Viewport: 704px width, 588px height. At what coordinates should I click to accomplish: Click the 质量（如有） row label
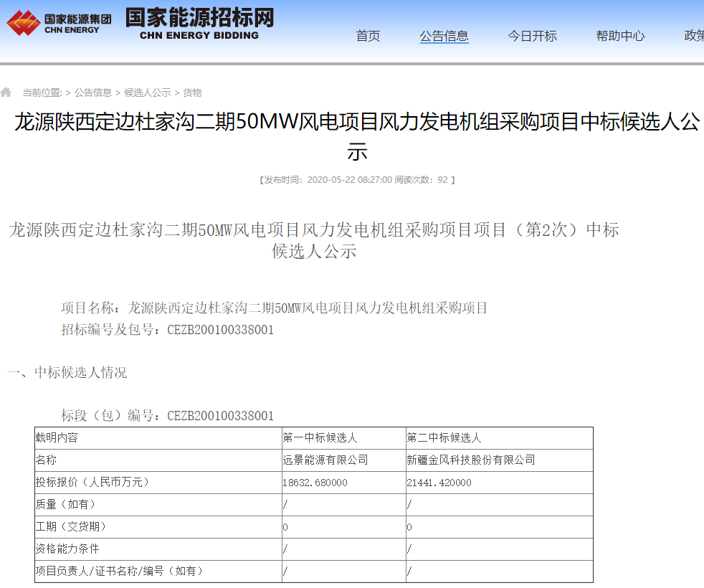click(x=158, y=504)
